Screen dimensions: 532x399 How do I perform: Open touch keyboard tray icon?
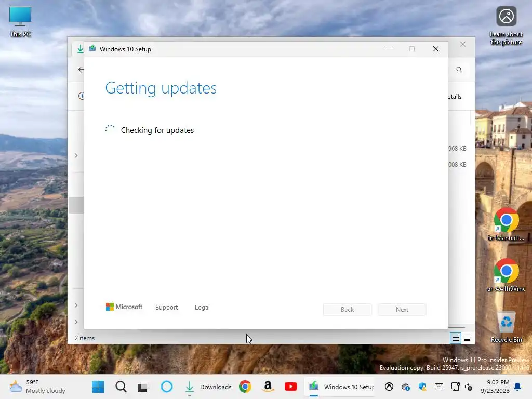tap(438, 387)
